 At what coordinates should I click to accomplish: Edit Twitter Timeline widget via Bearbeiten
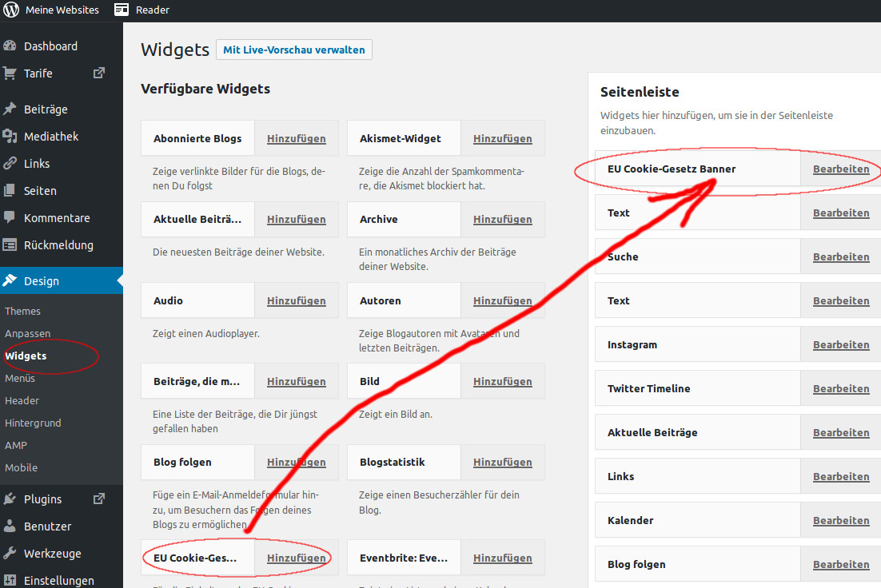click(841, 388)
